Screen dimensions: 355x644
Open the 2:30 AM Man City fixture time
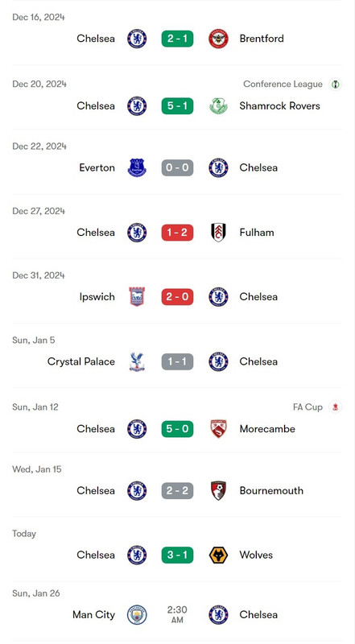tap(177, 615)
